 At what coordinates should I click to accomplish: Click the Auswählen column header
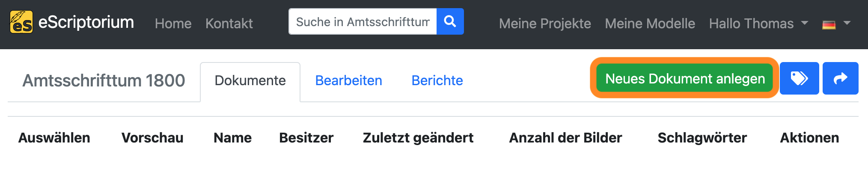(54, 138)
